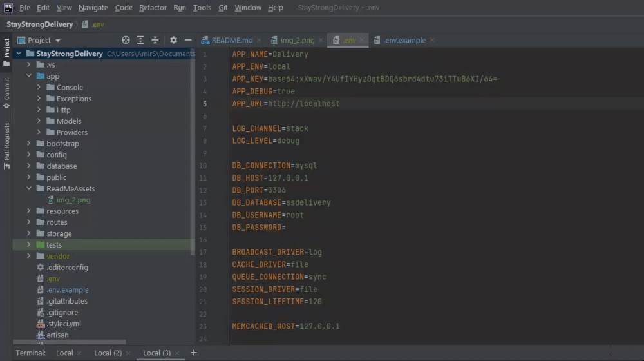
Task: Add a new terminal tab with plus icon
Action: [194, 353]
